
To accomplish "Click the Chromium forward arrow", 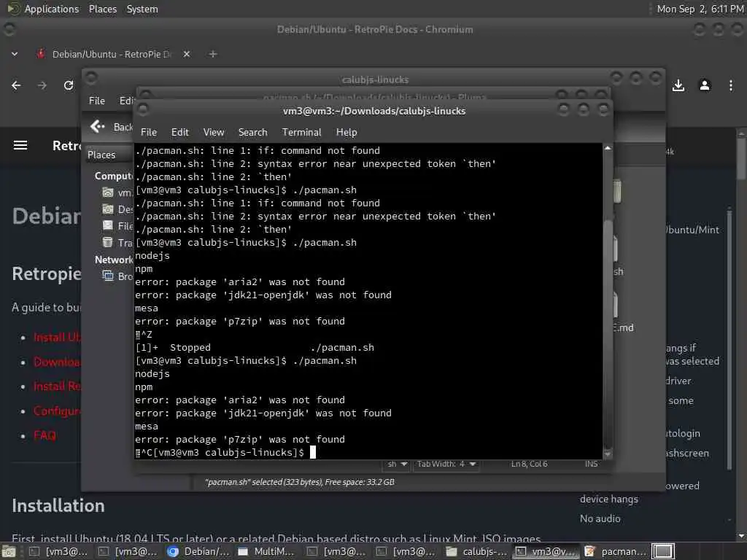I will pos(42,85).
